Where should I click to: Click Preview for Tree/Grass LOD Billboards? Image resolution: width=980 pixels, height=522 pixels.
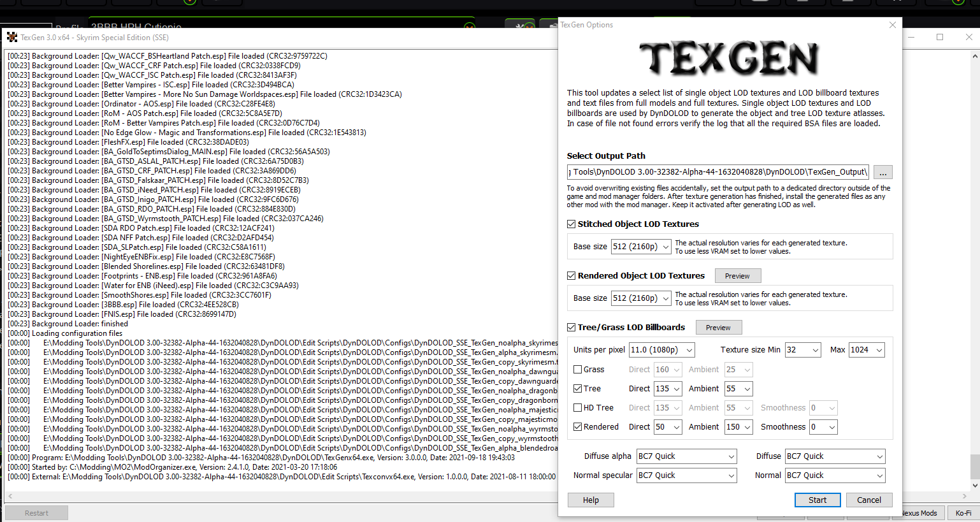point(719,328)
